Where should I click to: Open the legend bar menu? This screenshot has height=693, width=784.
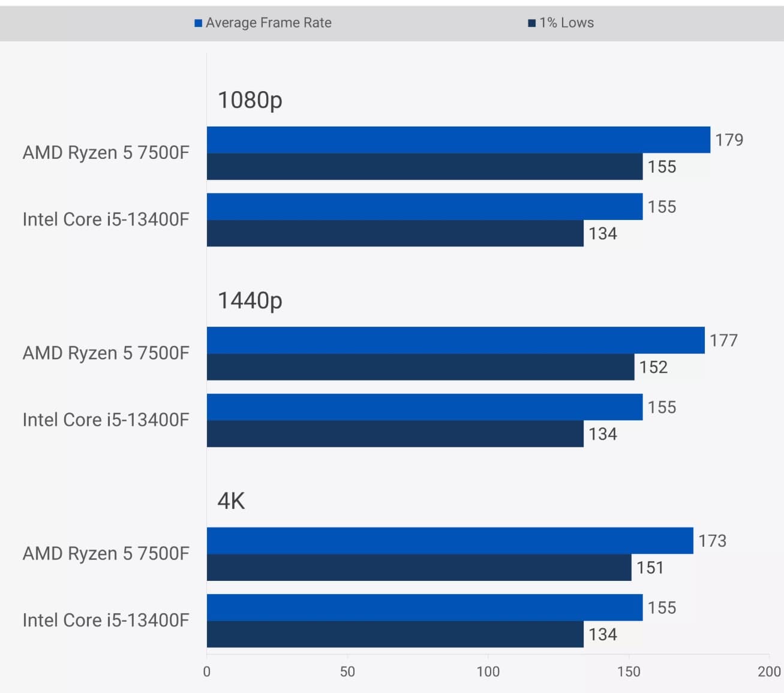[x=392, y=22]
